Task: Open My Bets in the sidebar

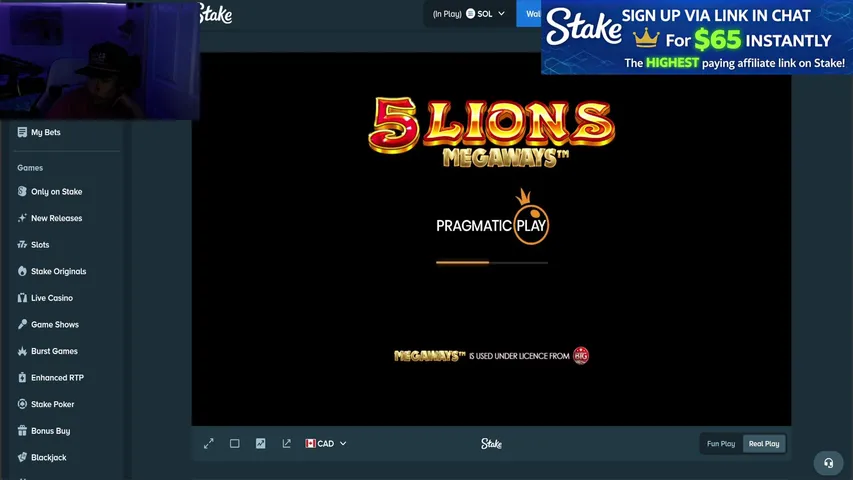Action: pyautogui.click(x=46, y=132)
